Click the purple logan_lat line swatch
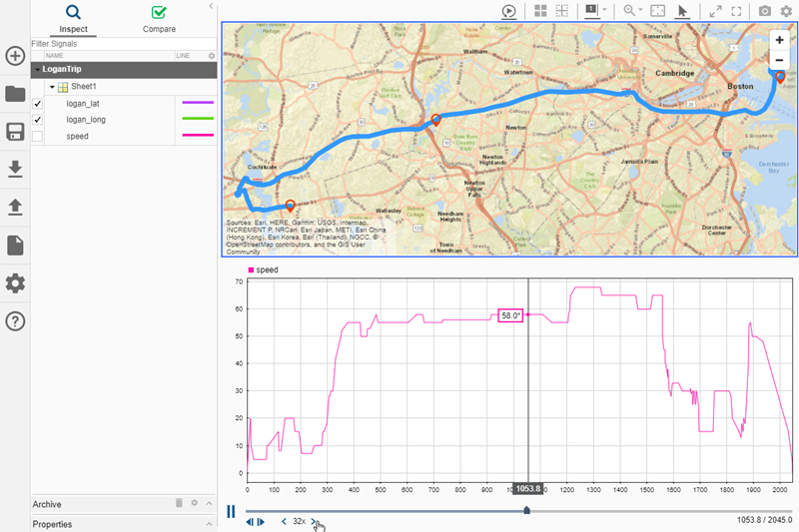 198,103
